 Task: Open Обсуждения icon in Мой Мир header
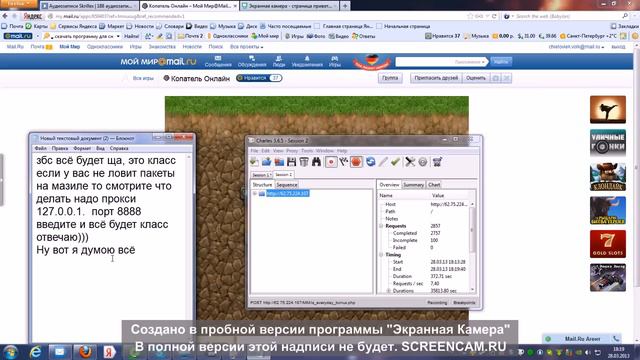(x=252, y=62)
